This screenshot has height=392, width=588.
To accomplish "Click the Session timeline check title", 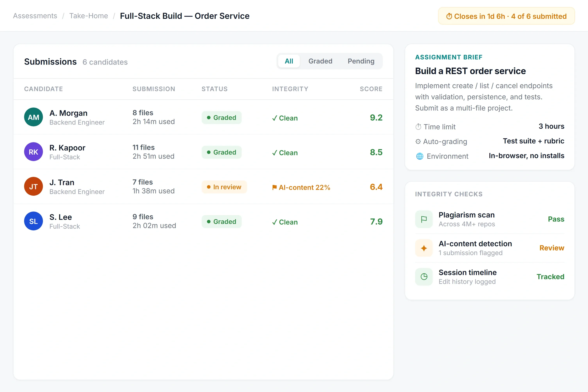I will pos(467,272).
